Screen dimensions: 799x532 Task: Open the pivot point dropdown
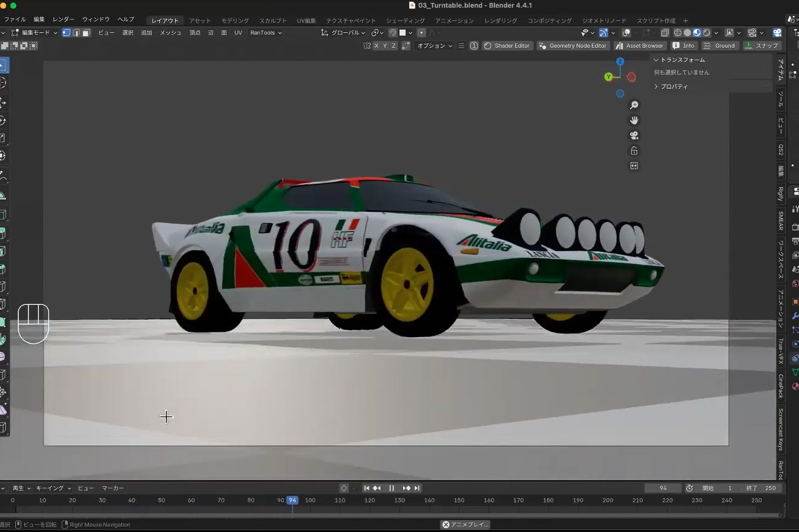[x=378, y=33]
